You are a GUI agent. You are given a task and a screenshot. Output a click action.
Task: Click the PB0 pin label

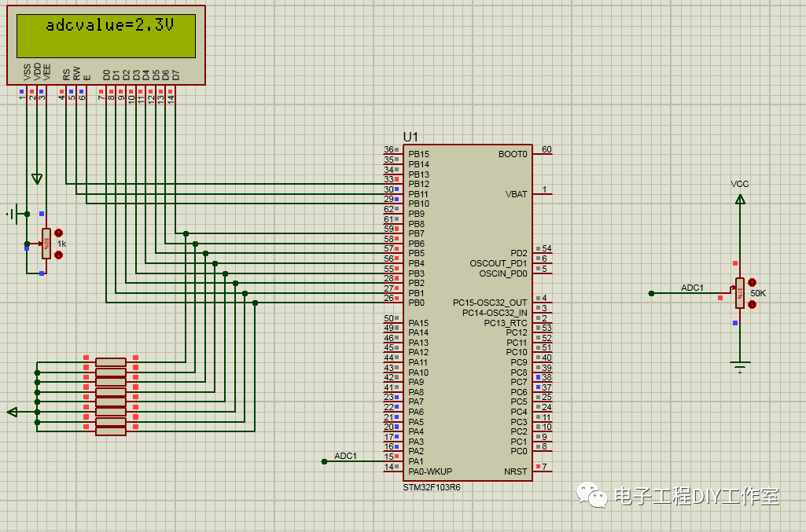coord(416,303)
